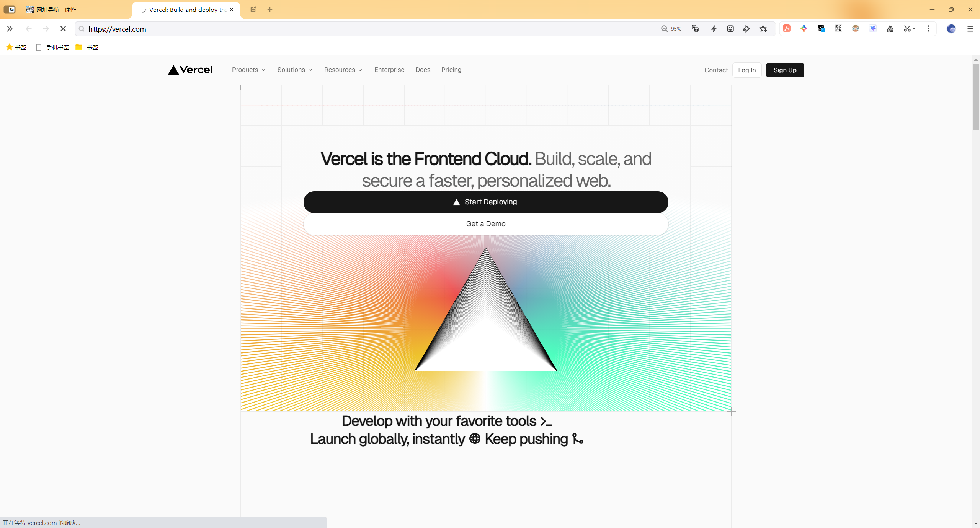Open the user profile avatar
Screen dimensions: 980x528
coord(951,29)
